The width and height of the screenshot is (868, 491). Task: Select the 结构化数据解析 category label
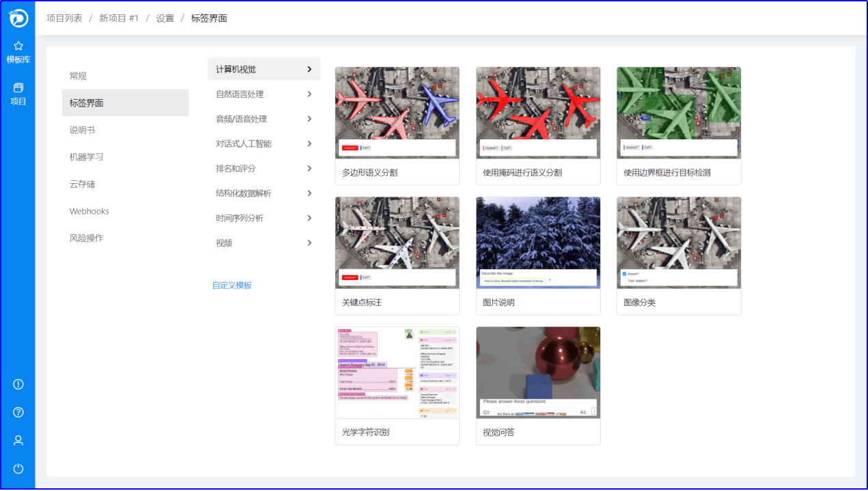pos(244,193)
